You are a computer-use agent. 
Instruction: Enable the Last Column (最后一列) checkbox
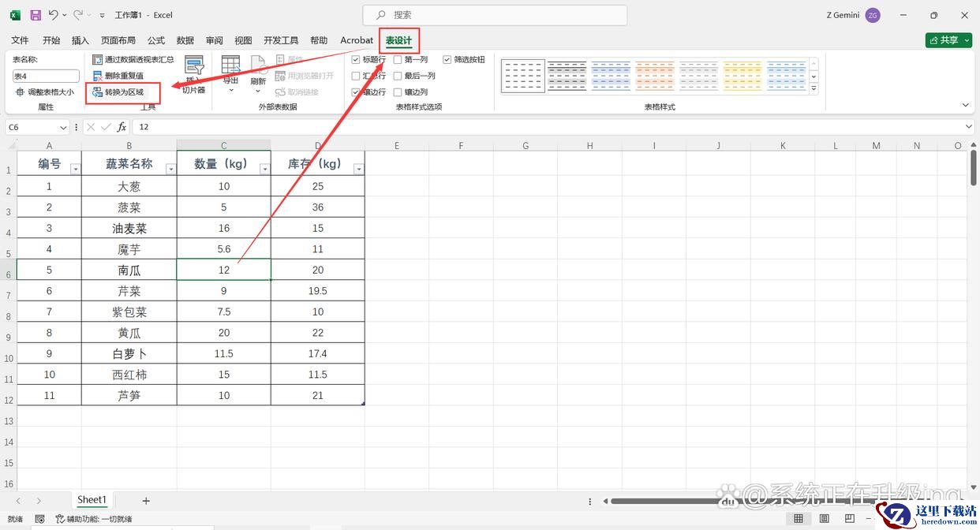coord(398,76)
